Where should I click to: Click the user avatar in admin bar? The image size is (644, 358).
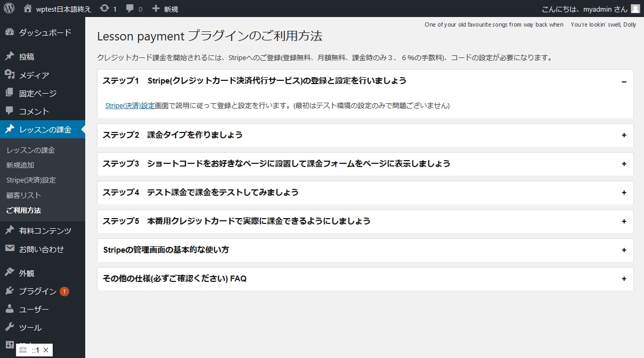pos(635,9)
